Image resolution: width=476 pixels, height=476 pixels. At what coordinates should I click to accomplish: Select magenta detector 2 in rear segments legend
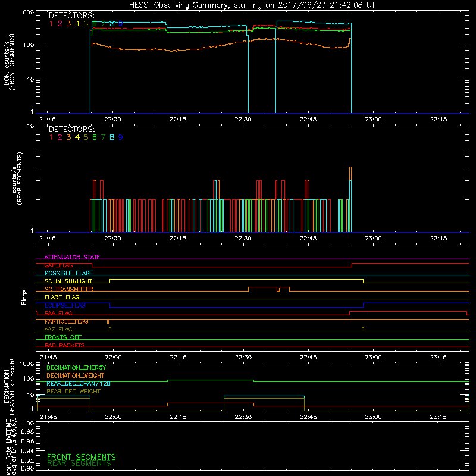60,137
